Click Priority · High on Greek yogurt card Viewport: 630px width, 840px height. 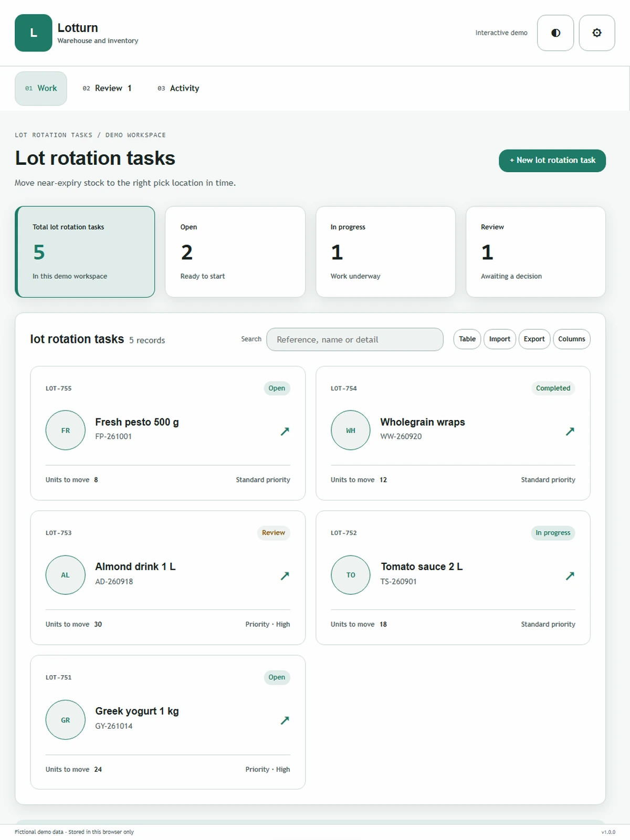[x=268, y=769]
